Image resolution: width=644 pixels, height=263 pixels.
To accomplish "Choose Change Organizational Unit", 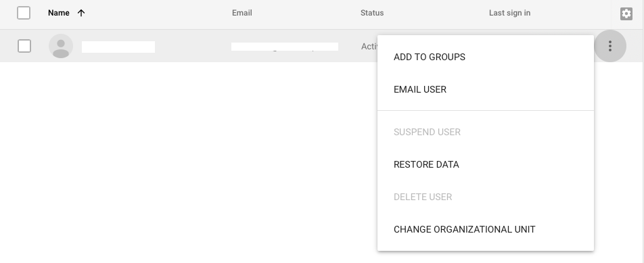I will (x=486, y=229).
